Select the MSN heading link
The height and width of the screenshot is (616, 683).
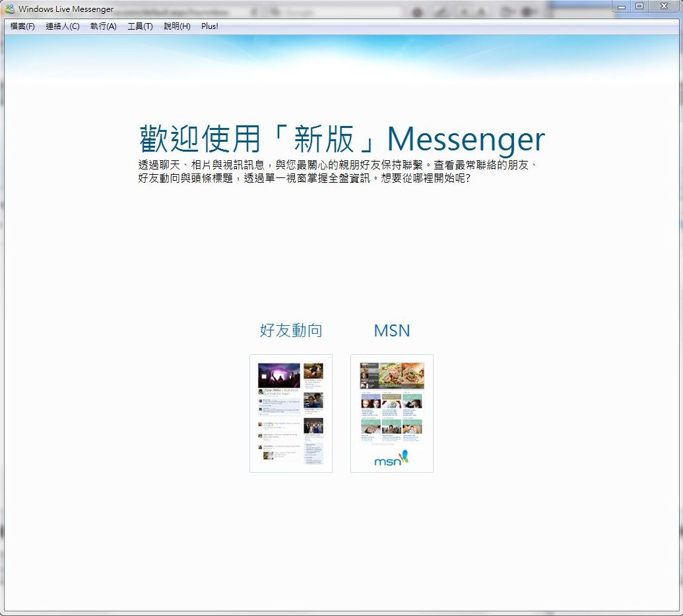click(392, 330)
